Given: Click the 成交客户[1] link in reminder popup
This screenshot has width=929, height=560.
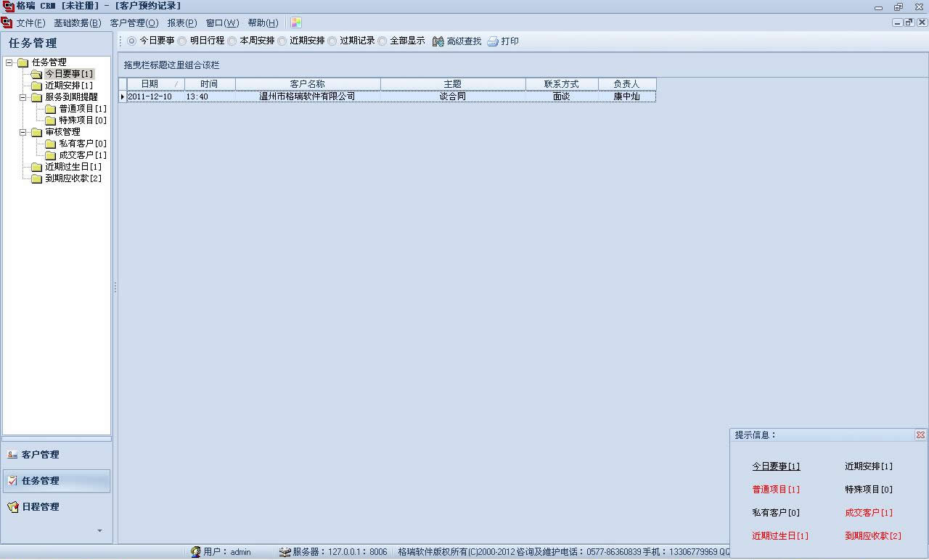Looking at the screenshot, I should point(869,513).
